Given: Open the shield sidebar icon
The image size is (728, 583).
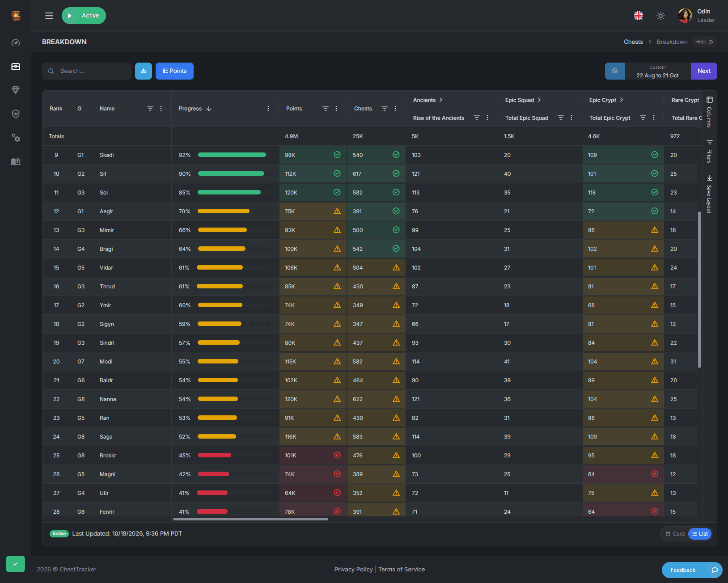Looking at the screenshot, I should [x=16, y=114].
